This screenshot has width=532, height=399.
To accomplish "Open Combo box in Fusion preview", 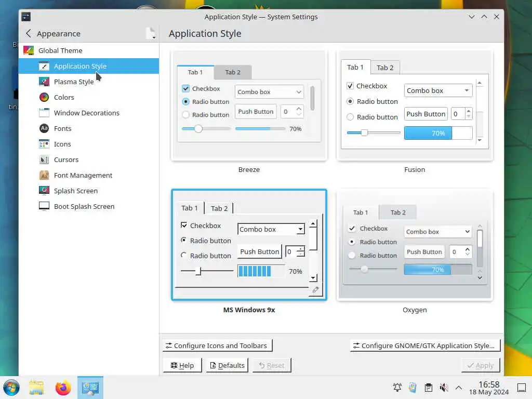I will (x=438, y=90).
